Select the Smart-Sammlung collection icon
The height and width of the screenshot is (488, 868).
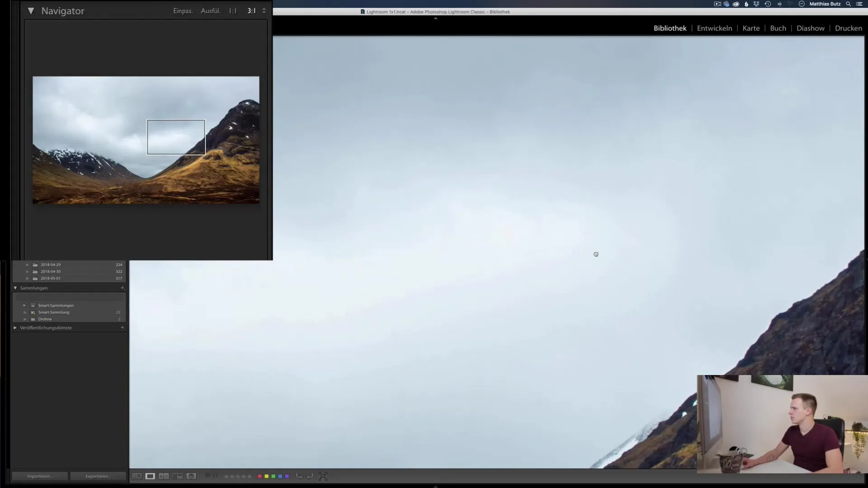33,312
